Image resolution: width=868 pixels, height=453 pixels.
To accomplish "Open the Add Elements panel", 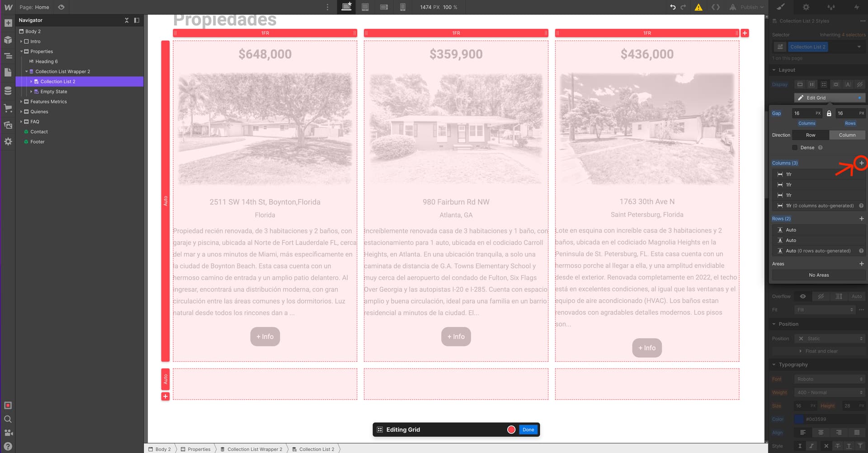I will tap(8, 23).
